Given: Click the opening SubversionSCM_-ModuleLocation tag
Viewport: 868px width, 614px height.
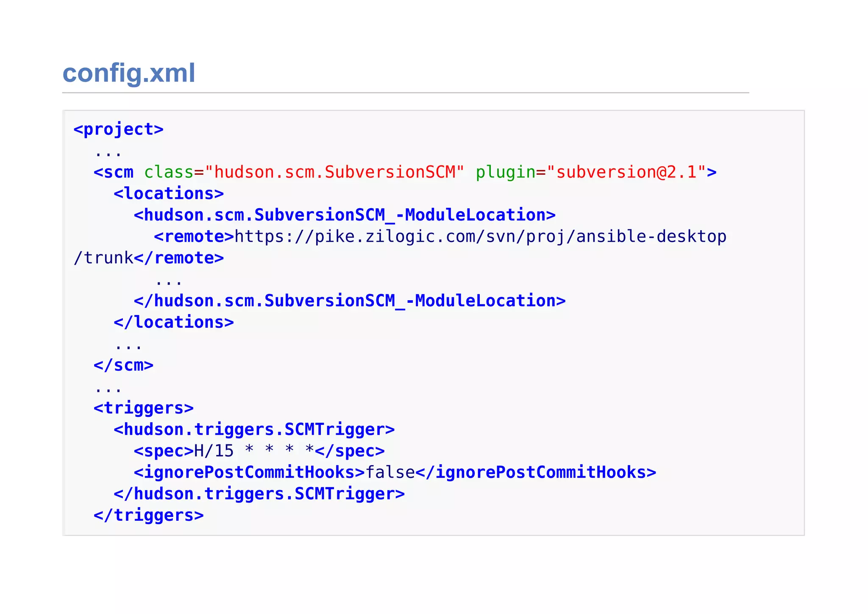Looking at the screenshot, I should 345,215.
